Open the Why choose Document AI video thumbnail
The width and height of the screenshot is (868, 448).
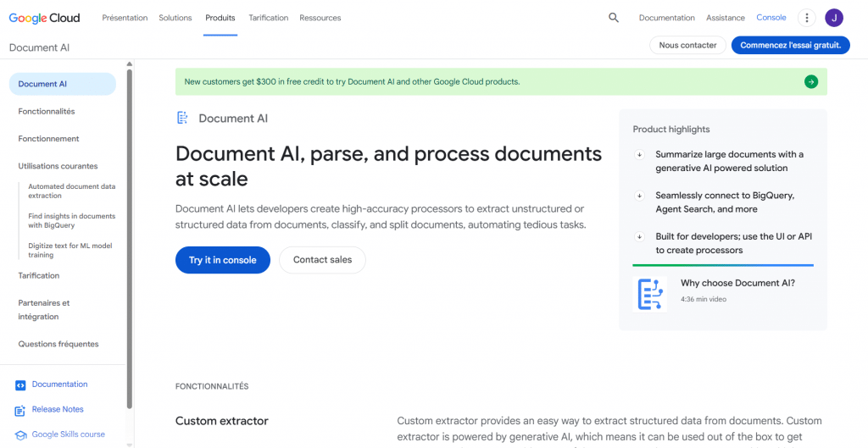tap(650, 294)
